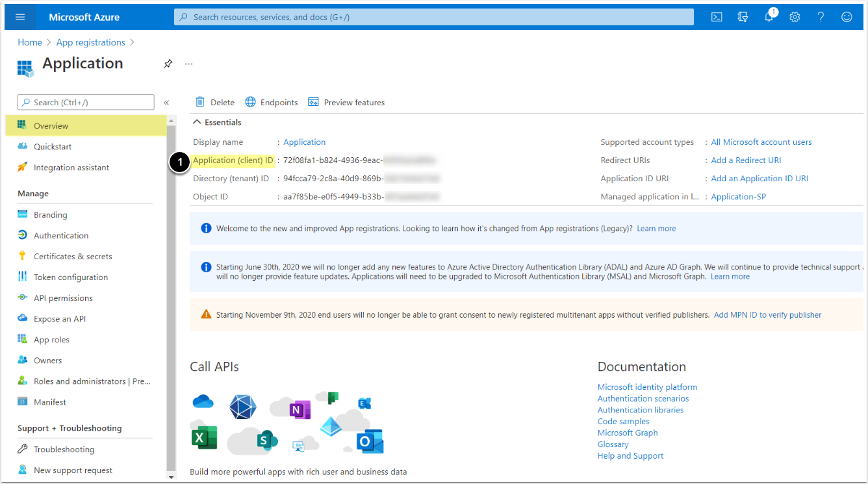Click the Delete button
The height and width of the screenshot is (484, 868).
[215, 103]
